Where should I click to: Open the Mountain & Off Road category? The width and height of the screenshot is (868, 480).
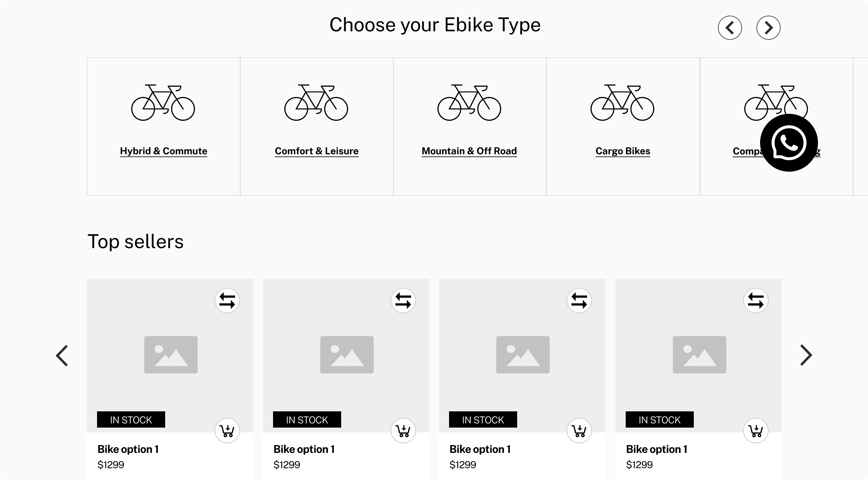469,151
